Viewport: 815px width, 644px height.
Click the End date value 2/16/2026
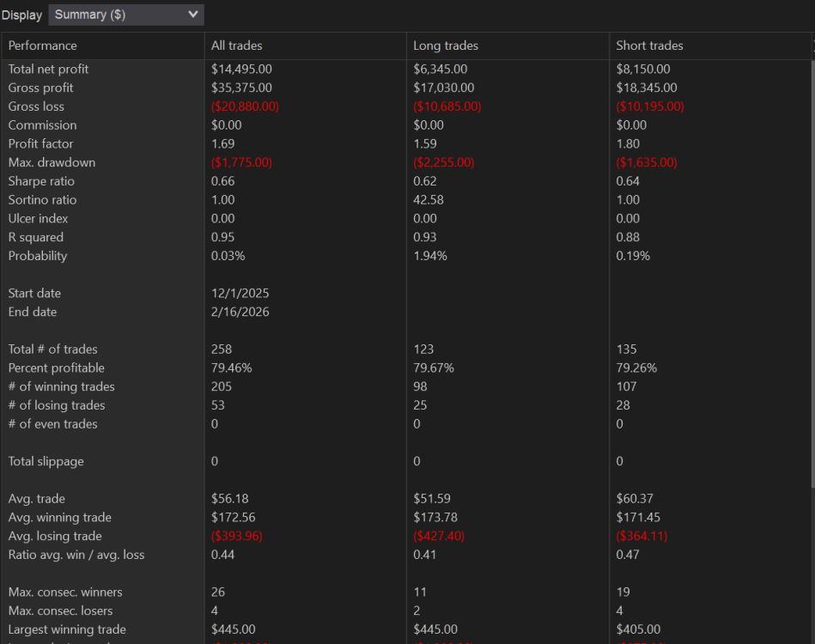[x=240, y=312]
